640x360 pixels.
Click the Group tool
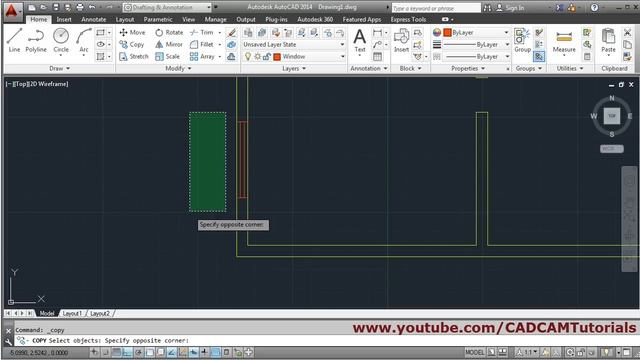[x=522, y=41]
